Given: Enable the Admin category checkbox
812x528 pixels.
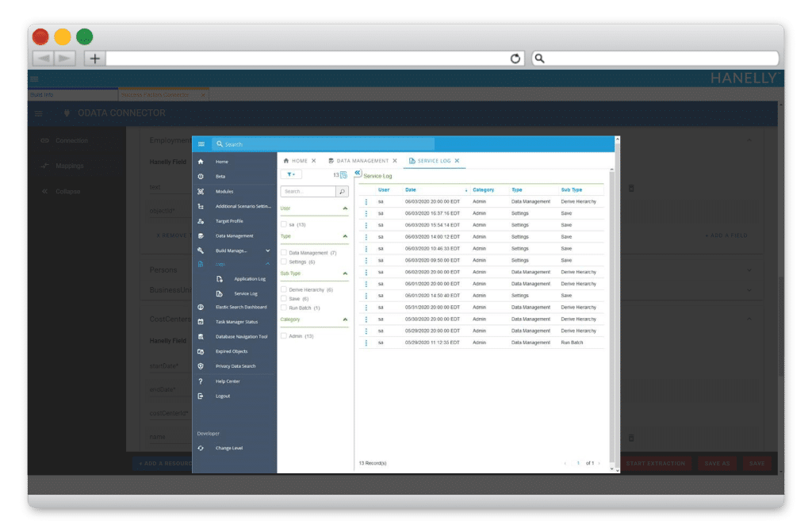Looking at the screenshot, I should tap(284, 336).
